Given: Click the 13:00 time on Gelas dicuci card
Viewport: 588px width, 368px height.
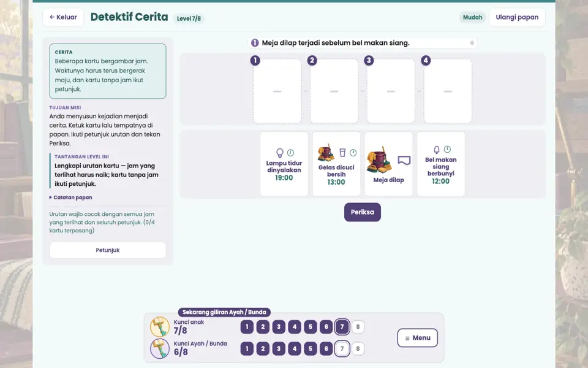Looking at the screenshot, I should tap(336, 182).
